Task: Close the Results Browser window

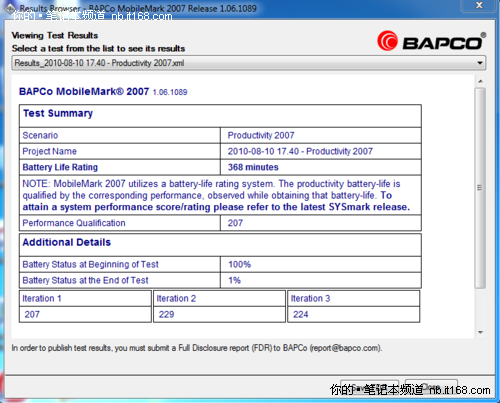Action: [x=479, y=5]
